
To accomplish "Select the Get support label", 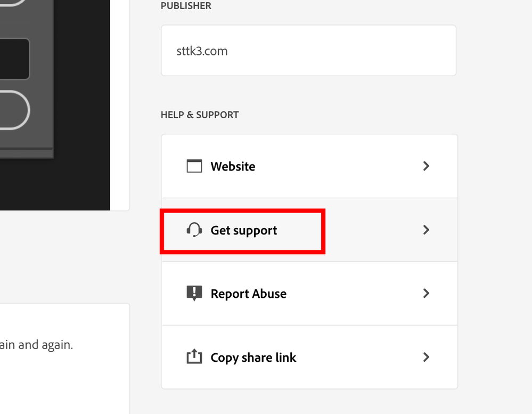I will pyautogui.click(x=244, y=231).
